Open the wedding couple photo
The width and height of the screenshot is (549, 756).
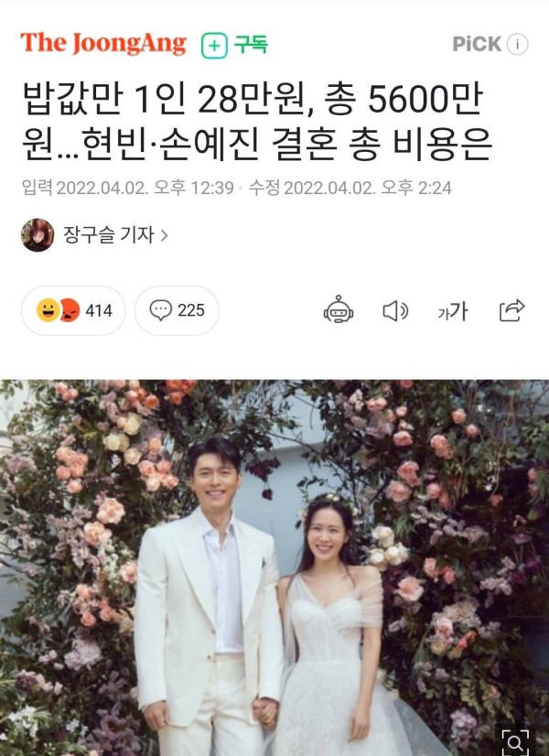click(x=274, y=567)
